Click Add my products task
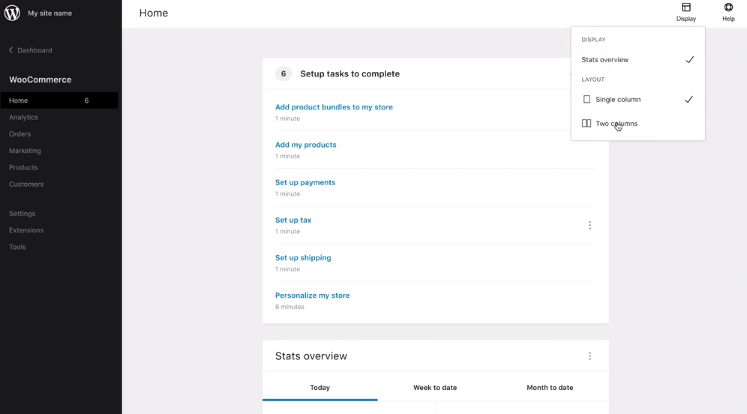The height and width of the screenshot is (414, 747). [305, 145]
